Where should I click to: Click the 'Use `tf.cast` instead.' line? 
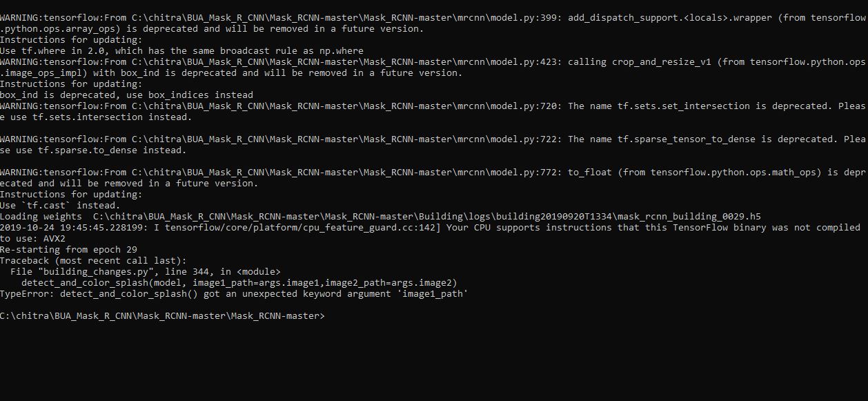point(60,206)
